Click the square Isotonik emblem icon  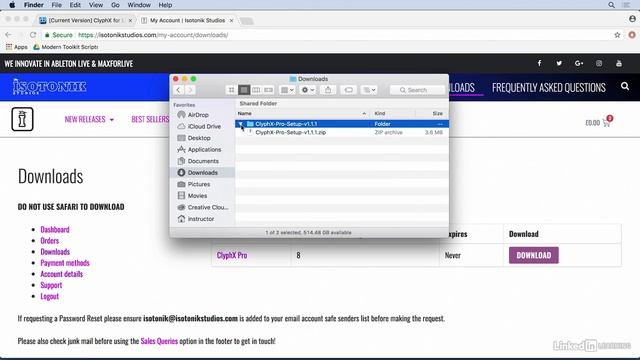[22, 119]
